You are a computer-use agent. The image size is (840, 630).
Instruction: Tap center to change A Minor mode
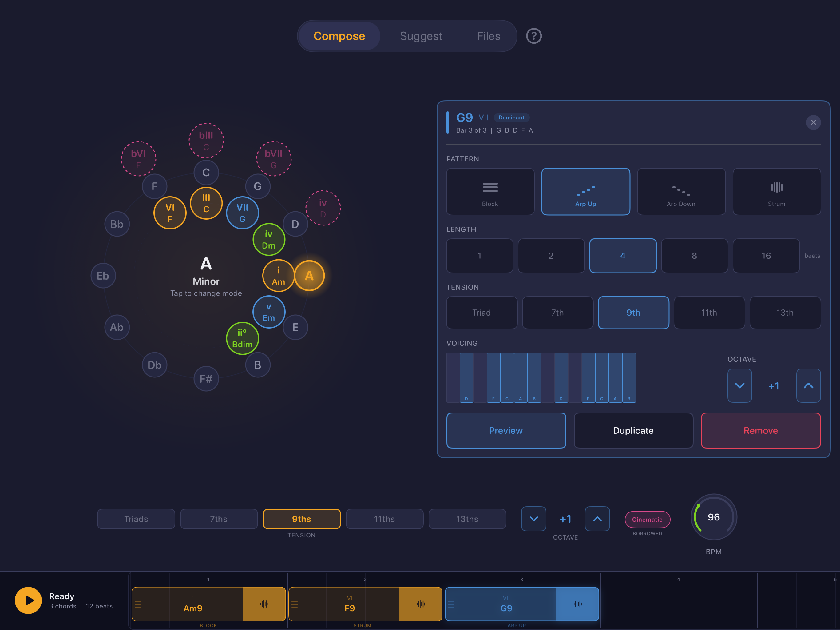[x=206, y=276]
